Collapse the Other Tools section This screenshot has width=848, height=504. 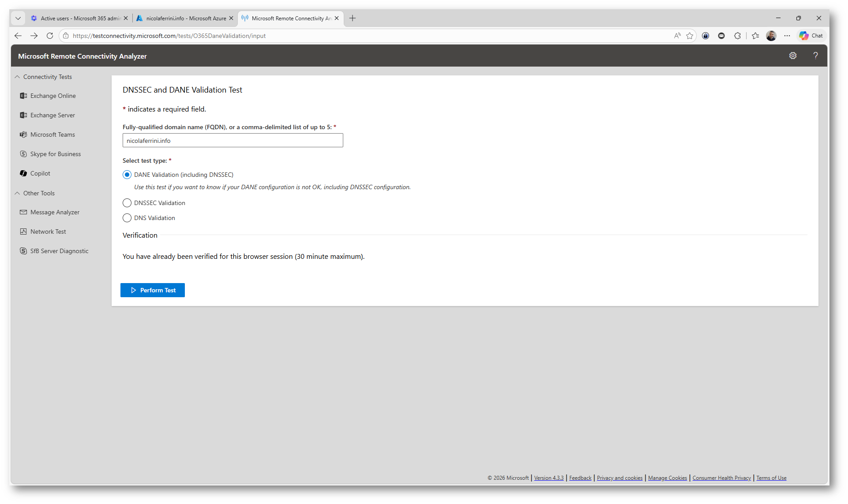pyautogui.click(x=17, y=193)
